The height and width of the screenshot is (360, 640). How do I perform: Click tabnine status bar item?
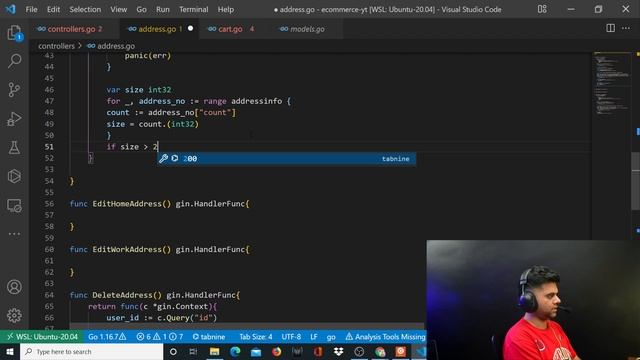[209, 337]
